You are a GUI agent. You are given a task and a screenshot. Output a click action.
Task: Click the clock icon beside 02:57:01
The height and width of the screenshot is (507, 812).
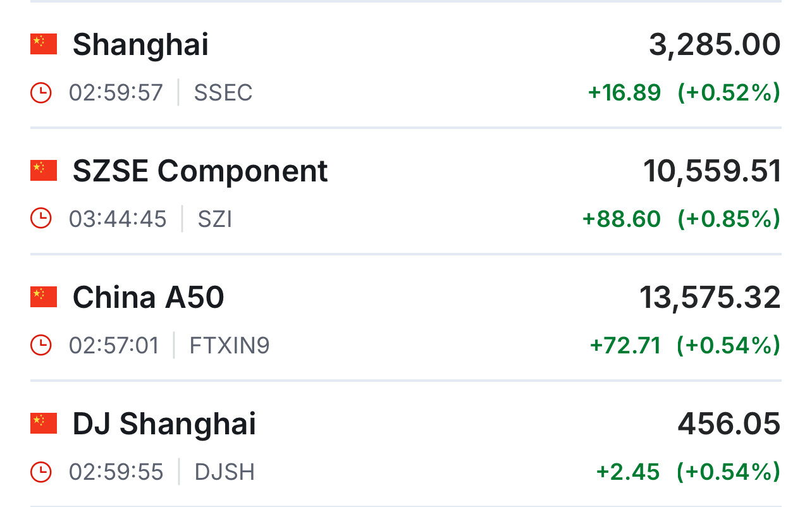(41, 346)
